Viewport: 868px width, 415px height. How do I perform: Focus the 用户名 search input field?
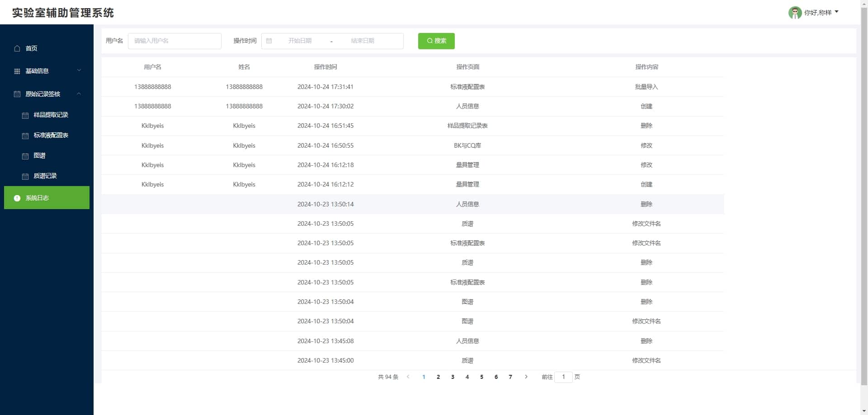tap(175, 41)
